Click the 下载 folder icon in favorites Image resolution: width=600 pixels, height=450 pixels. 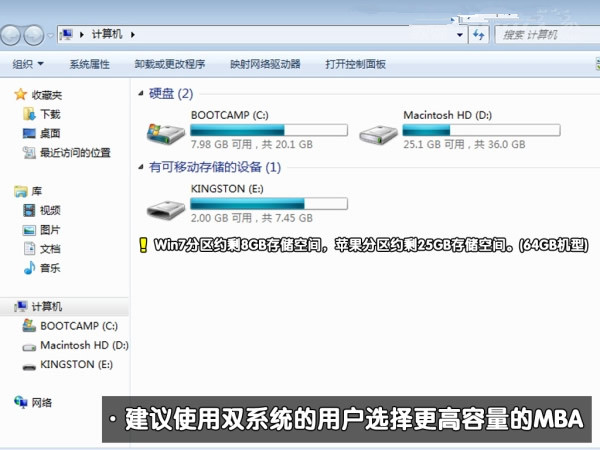click(x=29, y=114)
